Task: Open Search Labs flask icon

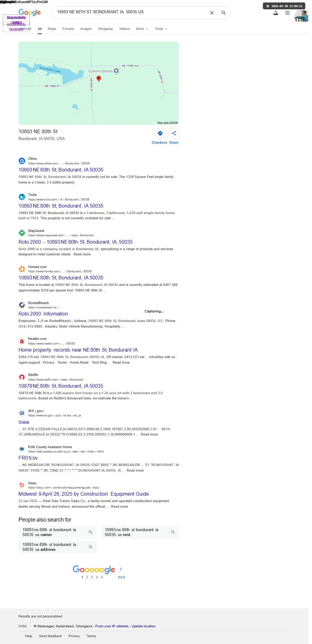Action: pyautogui.click(x=276, y=13)
